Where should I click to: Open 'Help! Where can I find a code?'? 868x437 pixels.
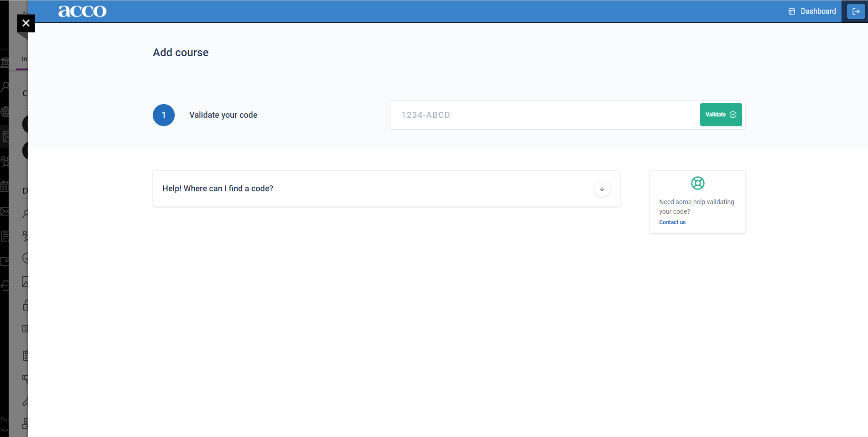tap(218, 189)
